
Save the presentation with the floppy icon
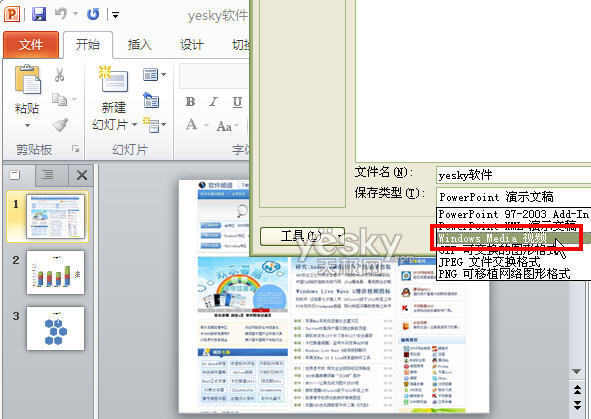(x=39, y=14)
